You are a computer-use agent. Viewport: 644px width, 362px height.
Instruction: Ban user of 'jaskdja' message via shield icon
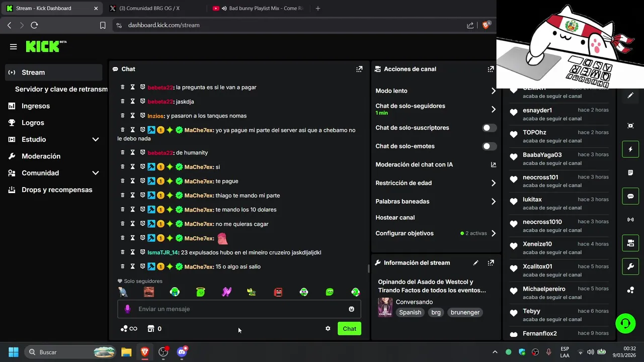click(x=142, y=102)
